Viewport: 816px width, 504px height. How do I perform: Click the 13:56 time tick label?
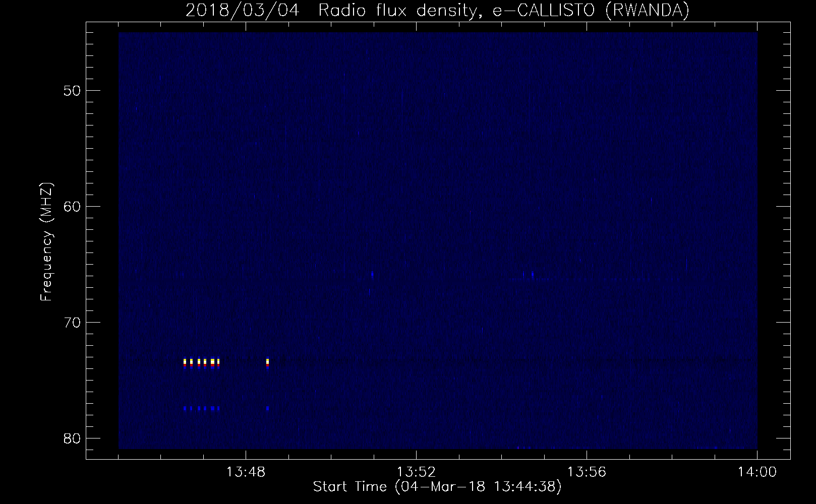point(587,473)
